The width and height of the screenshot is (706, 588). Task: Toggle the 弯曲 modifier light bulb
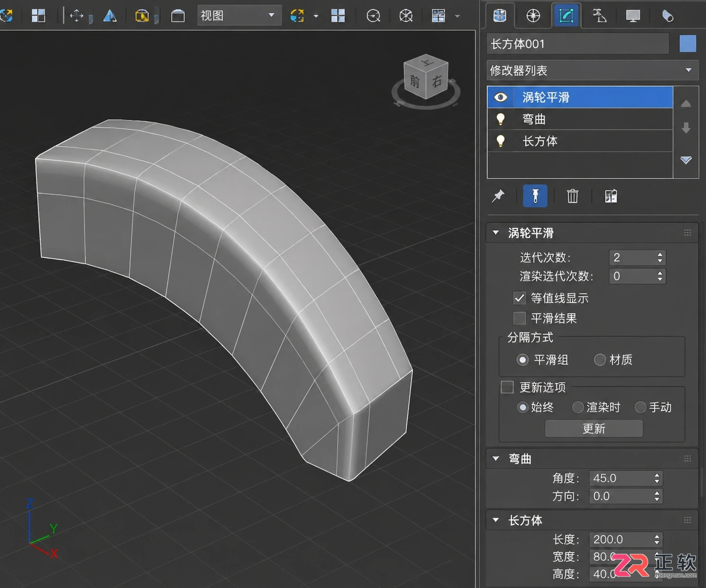[500, 119]
